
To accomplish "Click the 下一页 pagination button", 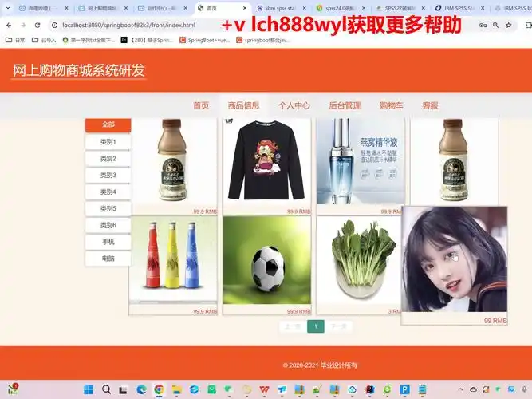I will pos(339,326).
